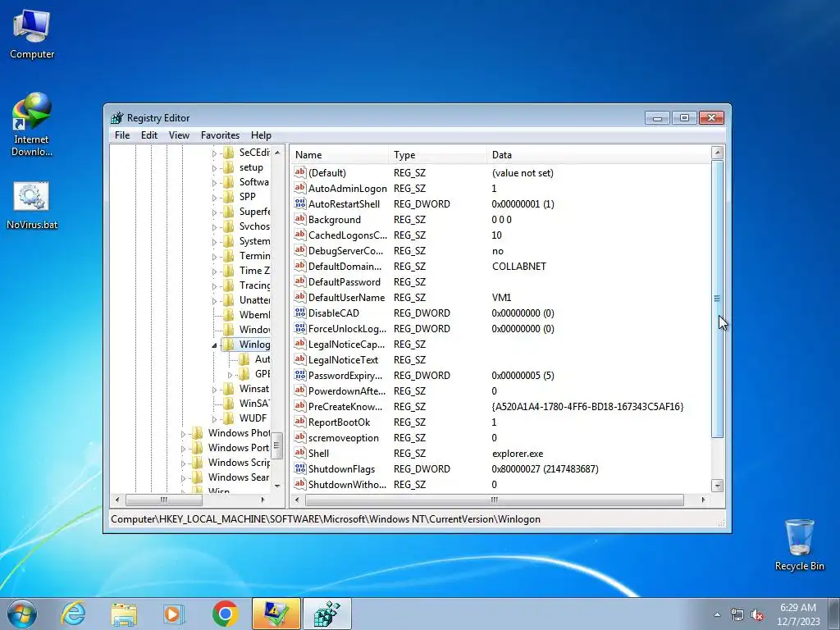Viewport: 840px width, 630px height.
Task: Select the Svchost key in tree
Action: pos(254,226)
